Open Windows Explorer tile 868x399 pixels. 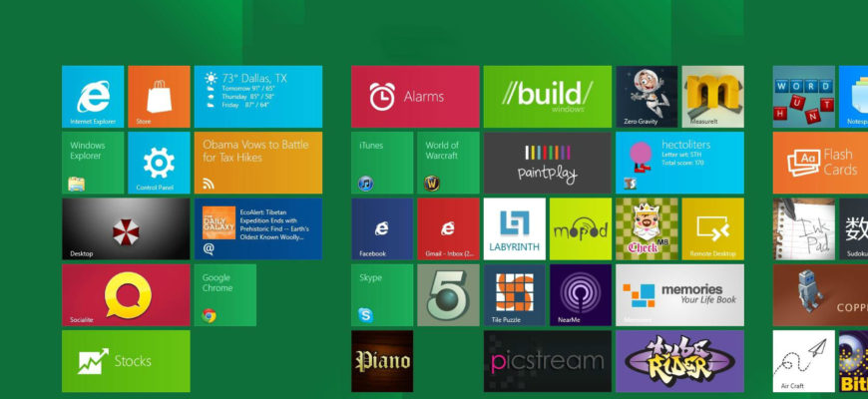pos(93,163)
